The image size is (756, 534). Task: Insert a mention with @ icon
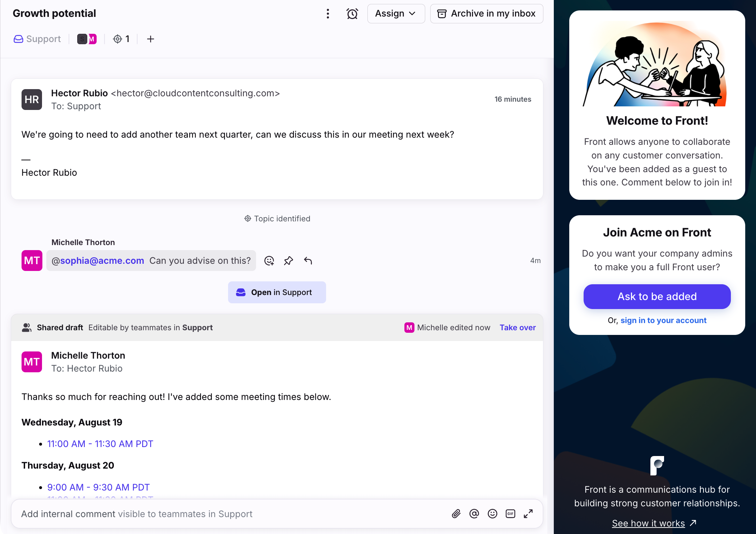tap(474, 514)
